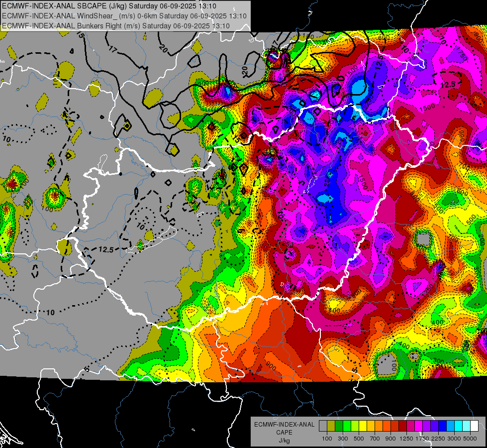Pick the pure blue swatch above 2250

pyautogui.click(x=443, y=426)
